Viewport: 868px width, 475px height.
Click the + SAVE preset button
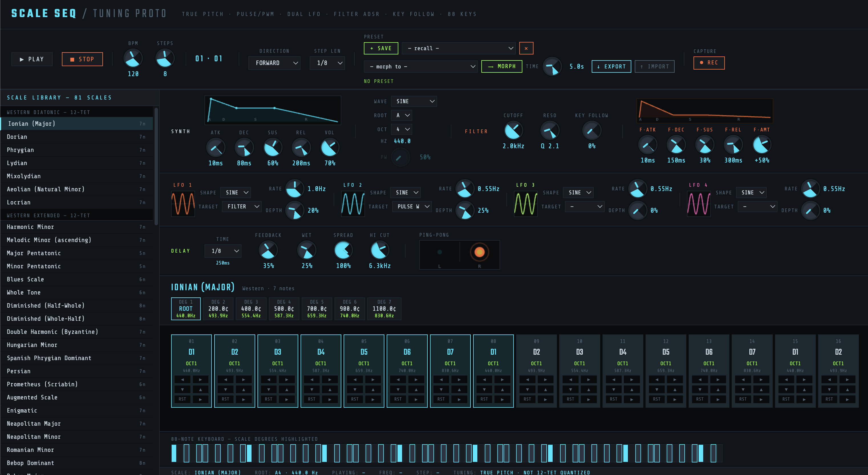(x=381, y=48)
